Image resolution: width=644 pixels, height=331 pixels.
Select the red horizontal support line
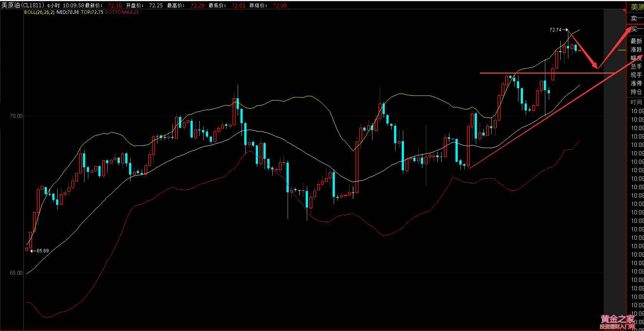coord(545,72)
